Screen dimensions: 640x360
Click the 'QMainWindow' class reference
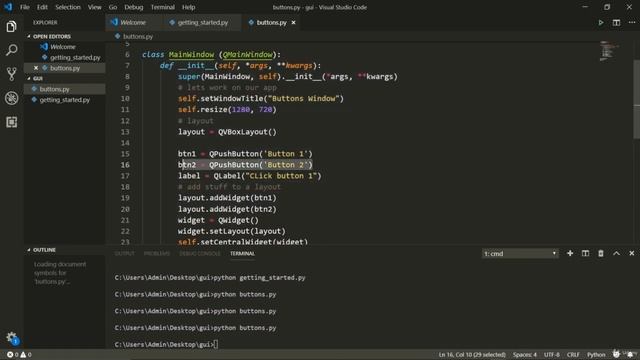pos(247,55)
